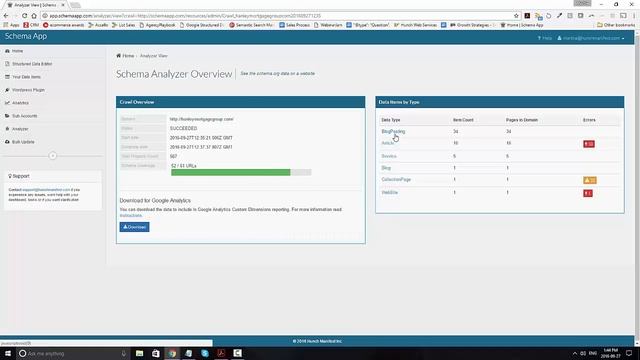Viewport: 640px width, 360px height.
Task: Click the eyedropper extension icon
Action: click(x=560, y=16)
